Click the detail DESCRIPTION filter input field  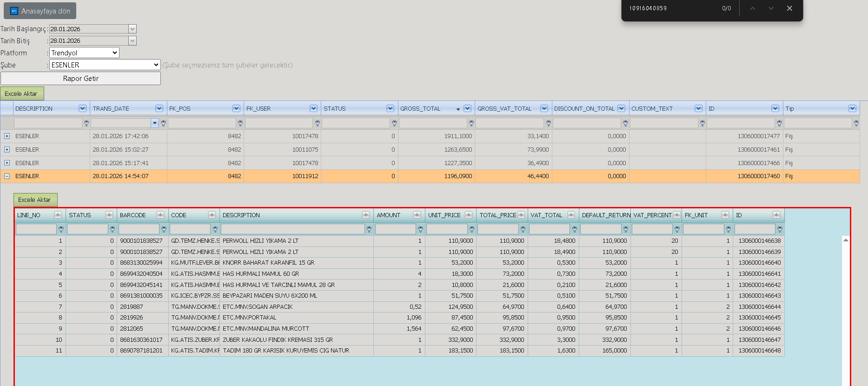pyautogui.click(x=293, y=229)
